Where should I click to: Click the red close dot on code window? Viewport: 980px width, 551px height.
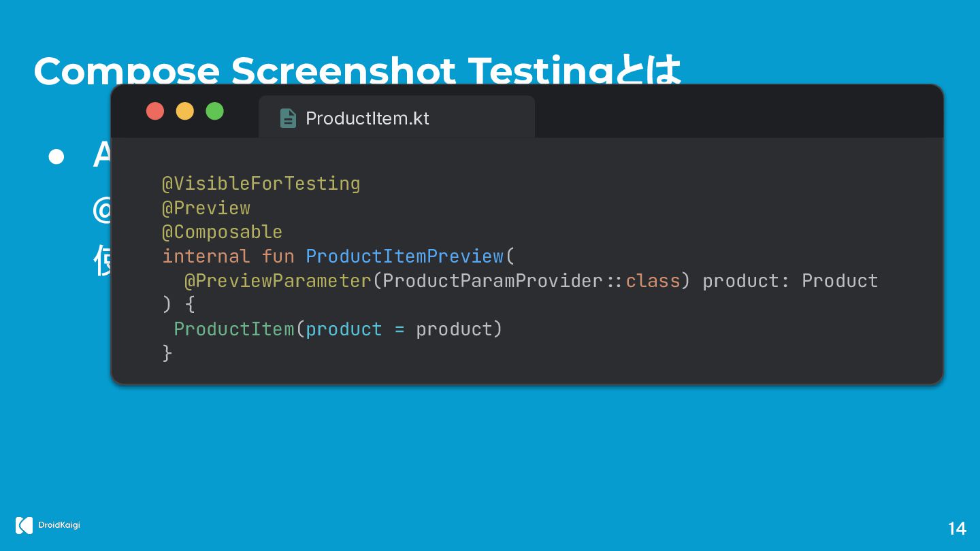tap(155, 111)
